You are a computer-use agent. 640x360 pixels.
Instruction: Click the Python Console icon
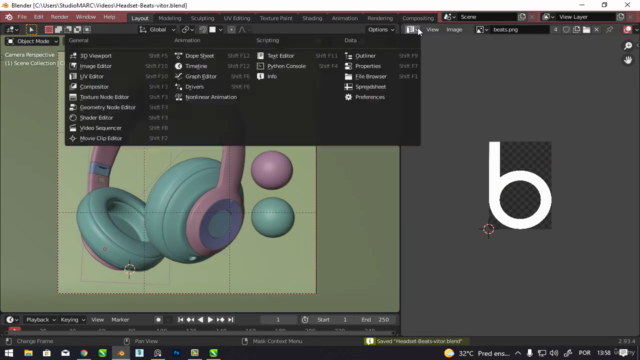click(260, 66)
